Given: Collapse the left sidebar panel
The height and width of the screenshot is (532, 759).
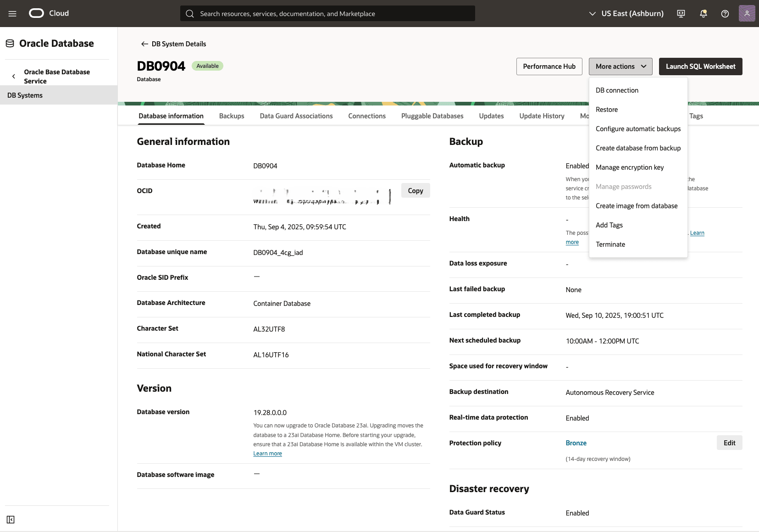Looking at the screenshot, I should click(11, 519).
